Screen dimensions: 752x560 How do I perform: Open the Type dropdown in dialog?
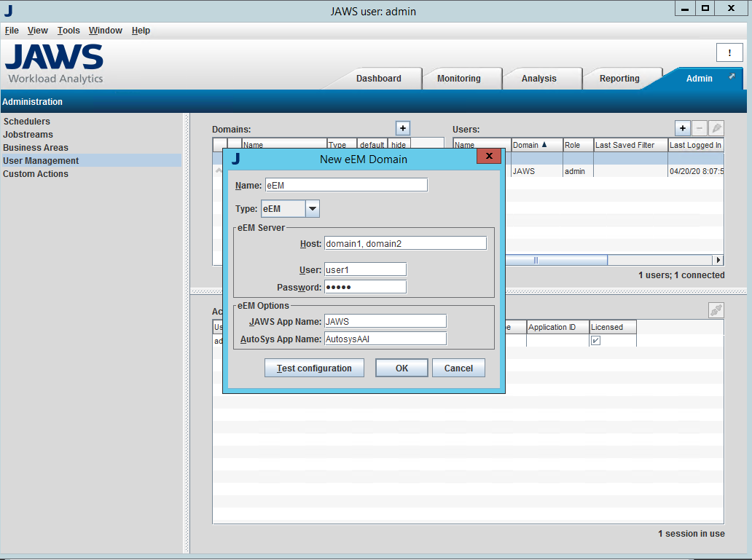pos(312,209)
